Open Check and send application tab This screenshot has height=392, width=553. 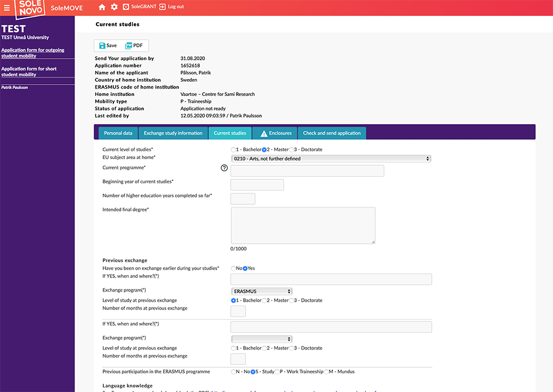click(x=332, y=133)
